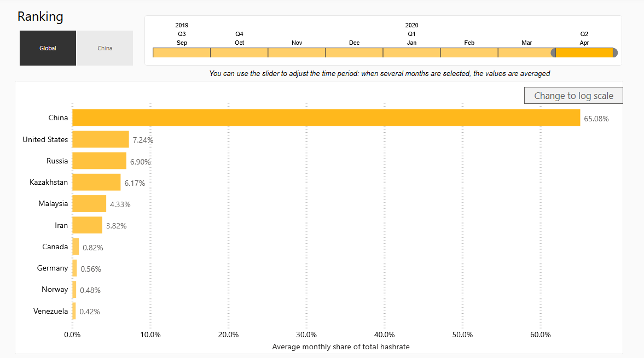Click the China hashrate bar
The width and height of the screenshot is (644, 358).
326,118
